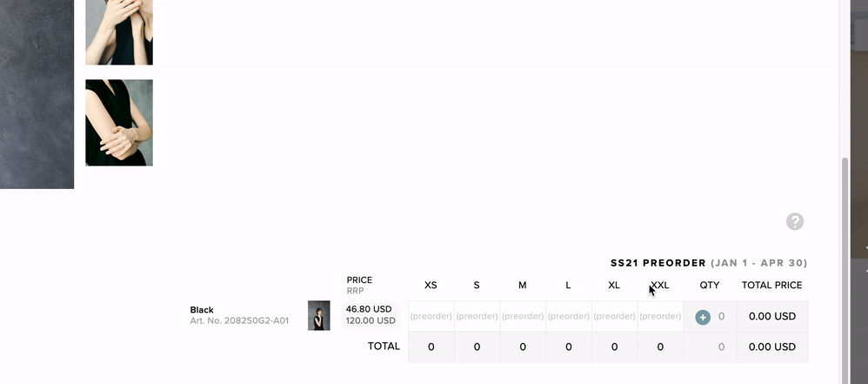Click the XS preorder quantity field
This screenshot has height=384, width=868.
point(431,316)
